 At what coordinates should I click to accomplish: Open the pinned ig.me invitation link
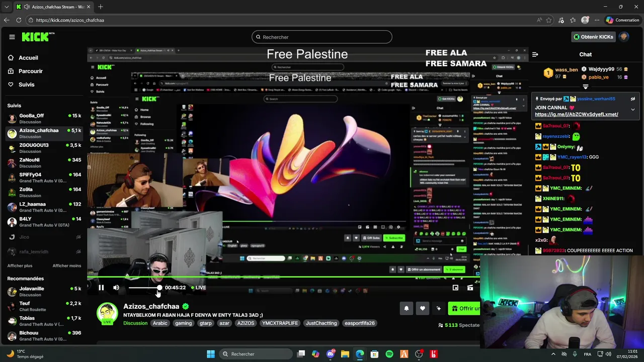pyautogui.click(x=577, y=115)
